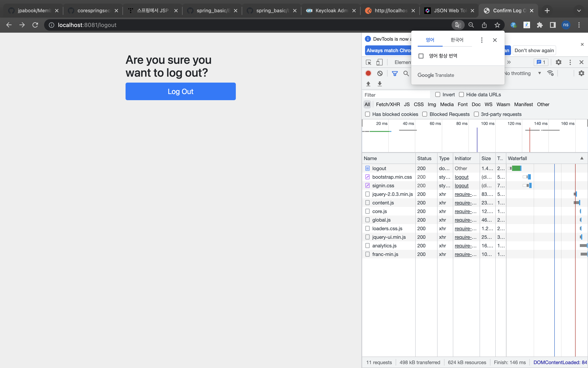Open the Extensions puzzle icon

[x=540, y=25]
